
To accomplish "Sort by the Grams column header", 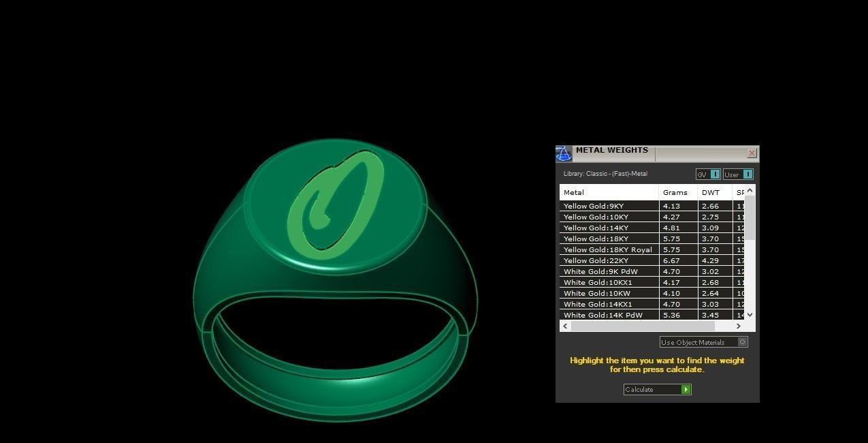I will click(x=678, y=192).
